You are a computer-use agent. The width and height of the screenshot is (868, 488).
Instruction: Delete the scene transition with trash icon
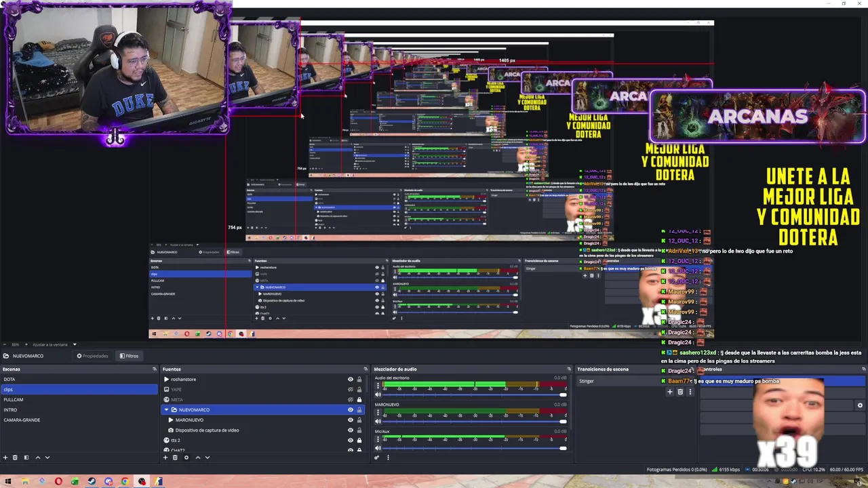click(x=680, y=392)
